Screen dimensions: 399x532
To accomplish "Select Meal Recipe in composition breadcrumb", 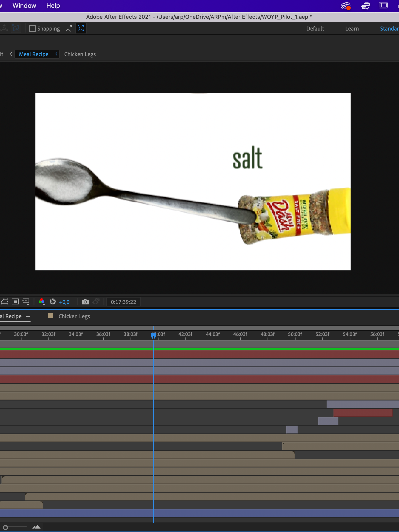I will coord(34,54).
